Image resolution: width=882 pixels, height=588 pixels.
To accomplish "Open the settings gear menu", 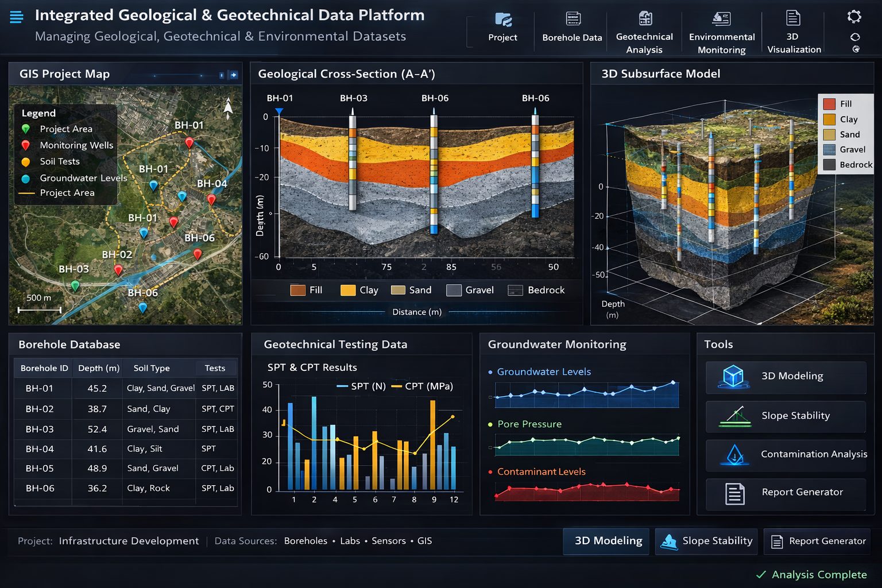I will tap(855, 17).
